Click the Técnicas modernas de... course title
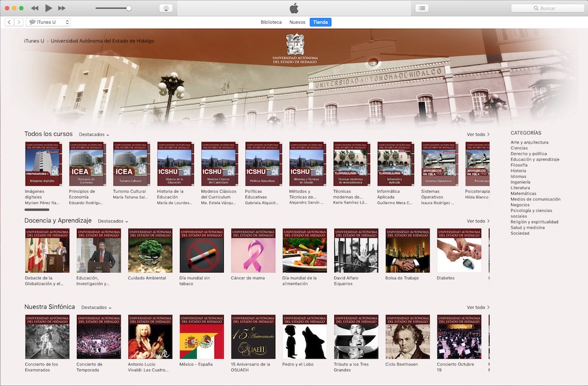 pos(347,194)
